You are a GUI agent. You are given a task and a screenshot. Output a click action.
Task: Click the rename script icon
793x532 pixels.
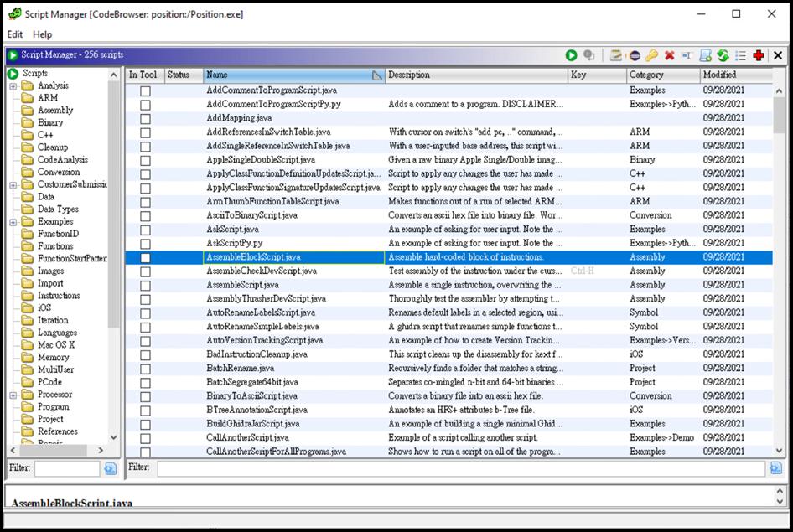coord(687,55)
